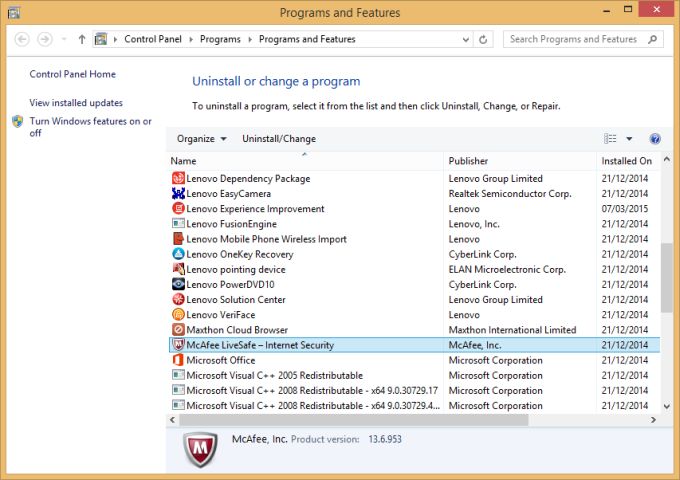
Task: Click the Lenovo EasyCamera icon
Action: [178, 194]
